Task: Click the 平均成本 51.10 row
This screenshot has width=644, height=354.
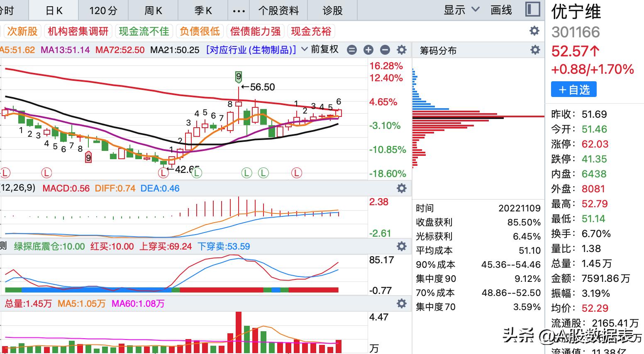Action: tap(478, 250)
